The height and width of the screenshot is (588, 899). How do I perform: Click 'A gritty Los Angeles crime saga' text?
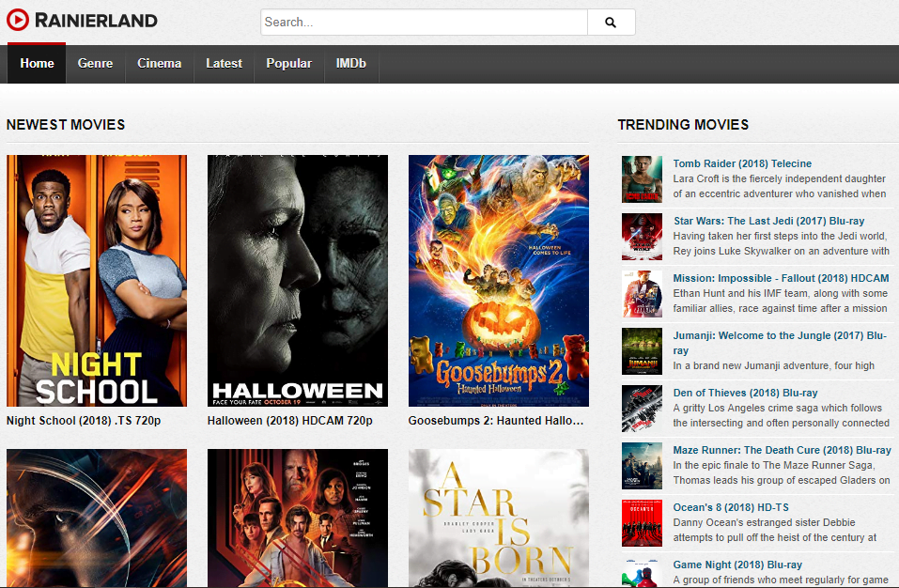pyautogui.click(x=781, y=415)
